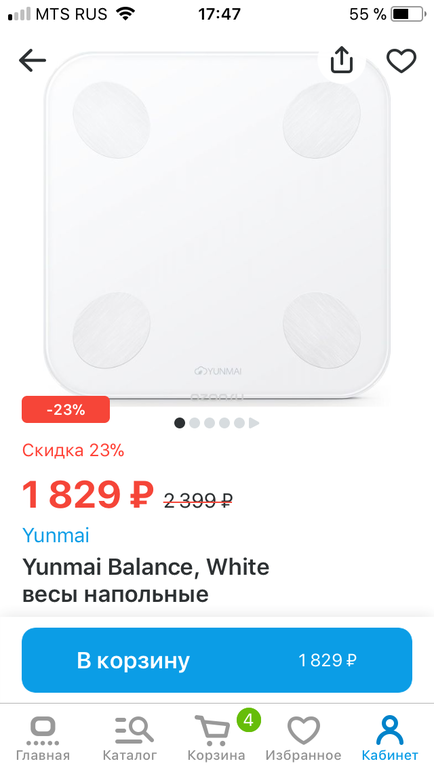Viewport: 434px width, 770px height.
Task: Open the Yunmai brand link
Action: pos(56,535)
